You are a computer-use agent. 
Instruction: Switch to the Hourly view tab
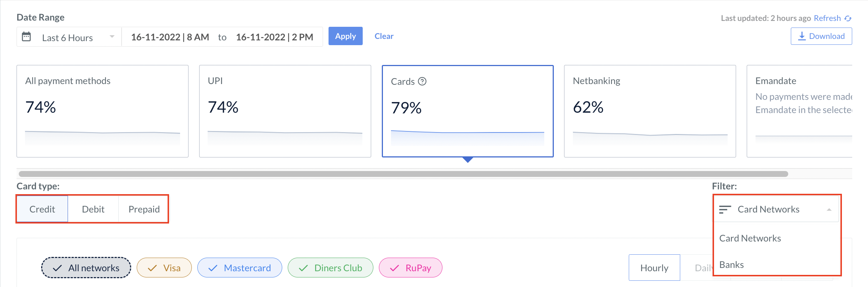[x=654, y=268]
